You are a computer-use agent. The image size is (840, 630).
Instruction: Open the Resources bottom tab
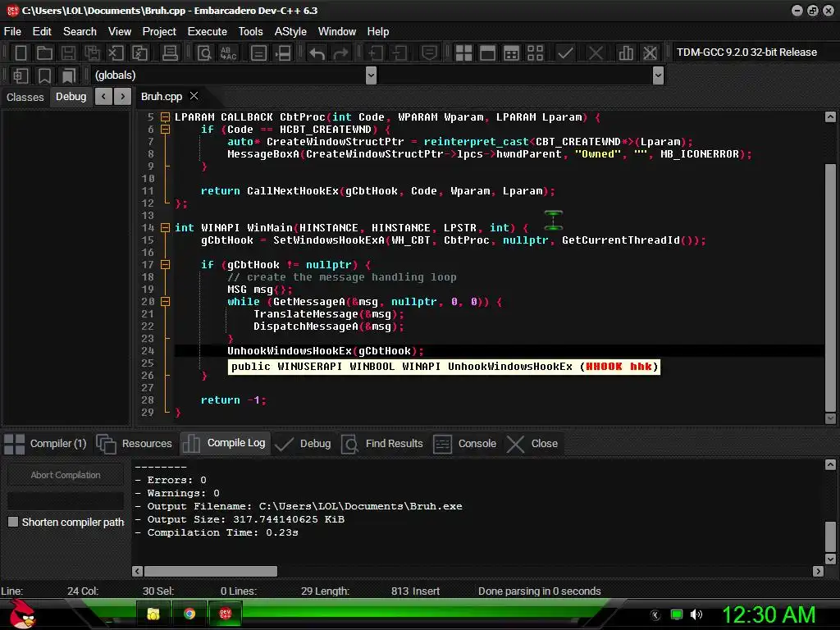pyautogui.click(x=135, y=444)
